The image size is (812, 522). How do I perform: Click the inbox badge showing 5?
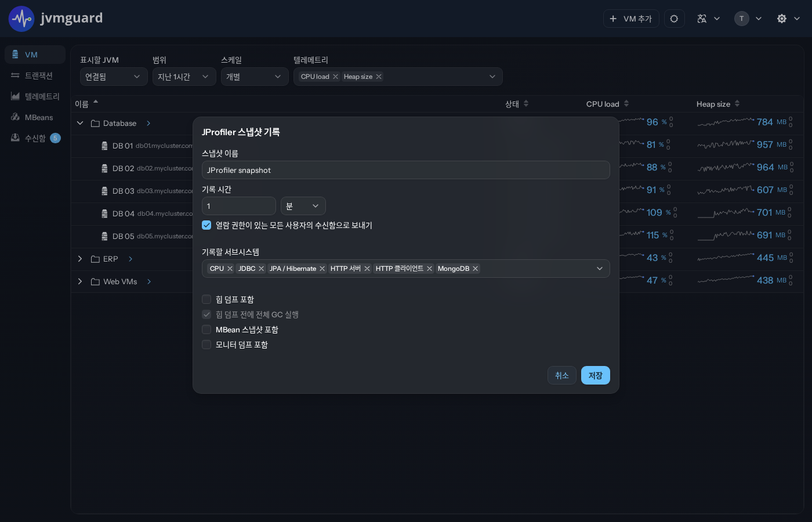coord(55,138)
